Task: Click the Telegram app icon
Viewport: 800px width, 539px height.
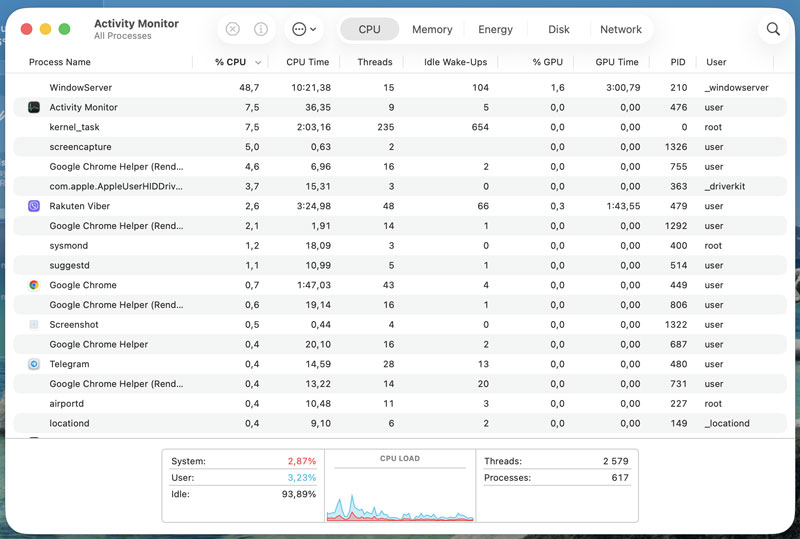Action: 34,364
